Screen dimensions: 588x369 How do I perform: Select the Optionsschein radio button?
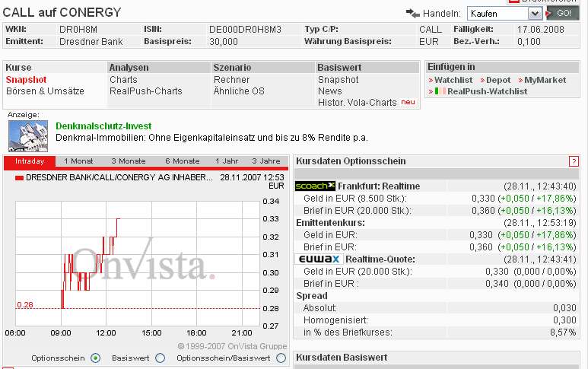point(96,358)
